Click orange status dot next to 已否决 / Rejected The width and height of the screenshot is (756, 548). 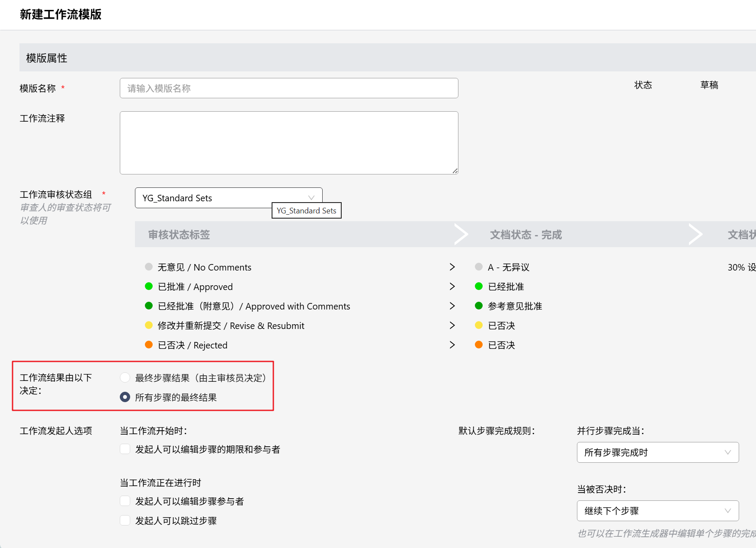tap(149, 345)
